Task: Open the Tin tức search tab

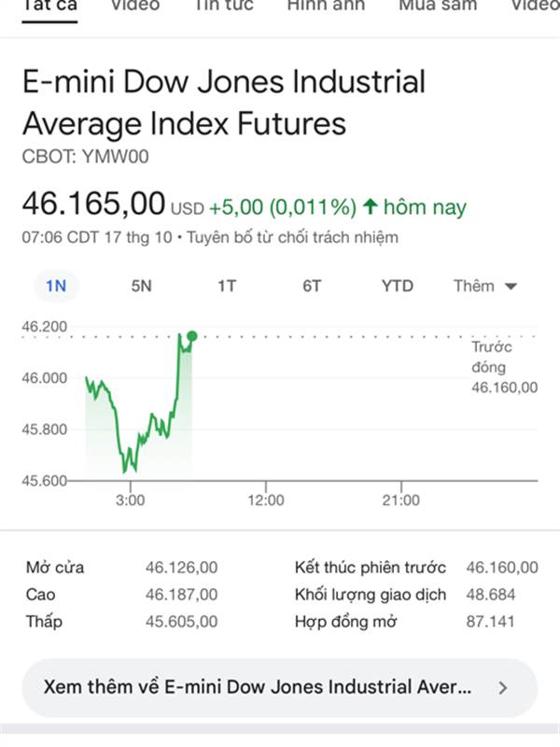Action: [224, 6]
